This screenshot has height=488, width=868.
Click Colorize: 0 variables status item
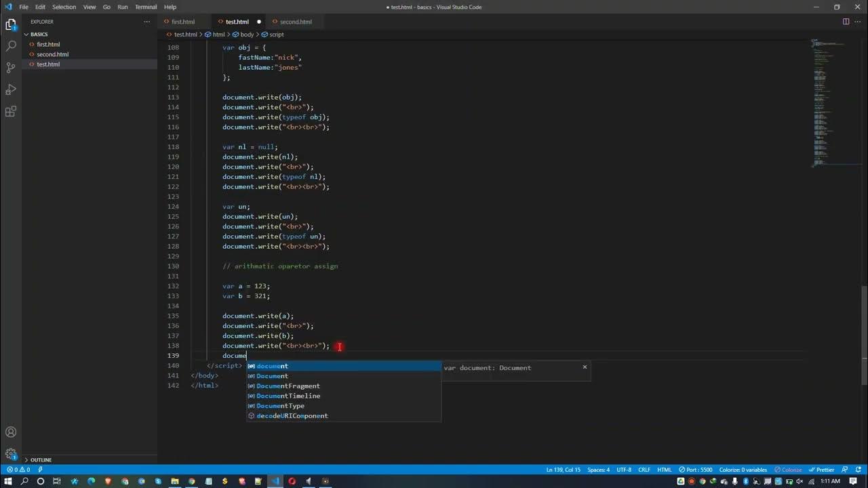point(743,470)
